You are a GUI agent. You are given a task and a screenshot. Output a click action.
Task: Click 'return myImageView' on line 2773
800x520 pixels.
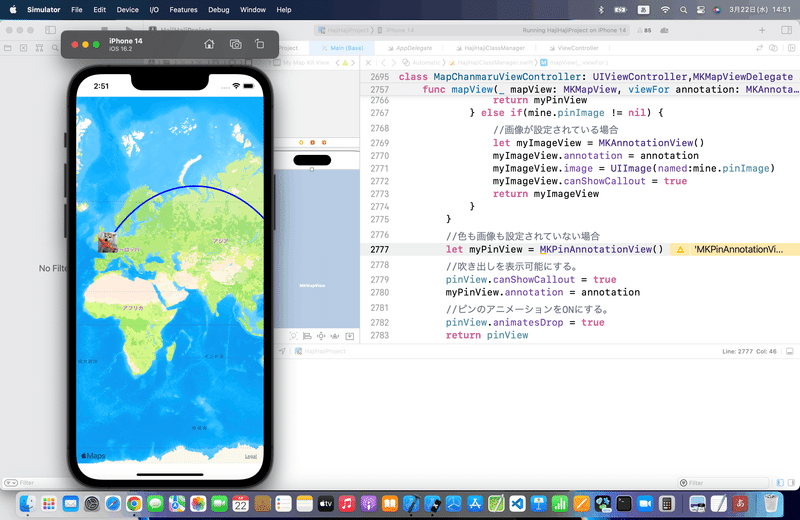[x=545, y=194]
